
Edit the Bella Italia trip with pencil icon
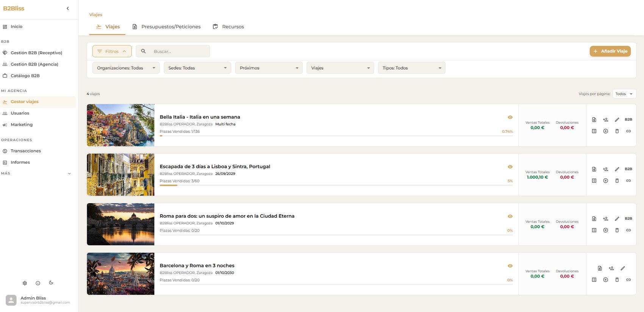[617, 119]
